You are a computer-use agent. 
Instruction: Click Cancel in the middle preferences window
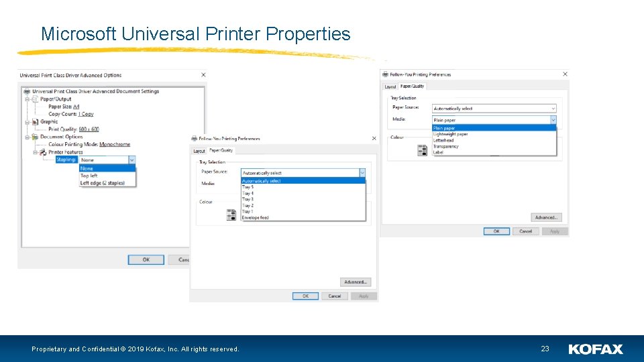tap(335, 296)
